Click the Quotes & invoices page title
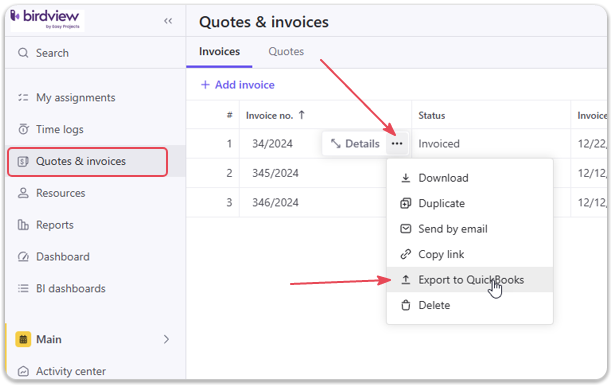612x386 pixels. click(264, 22)
